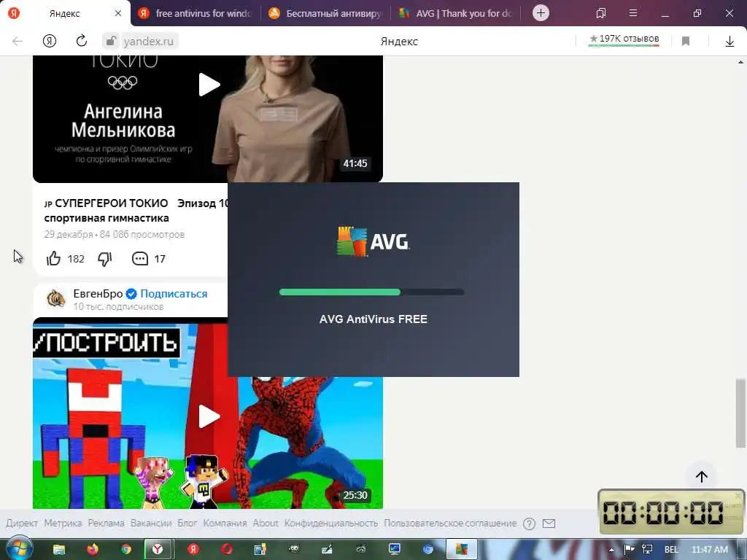Screen dimensions: 747x560
Task: Click the red Я Yandex taskbar icon
Action: tap(193, 550)
